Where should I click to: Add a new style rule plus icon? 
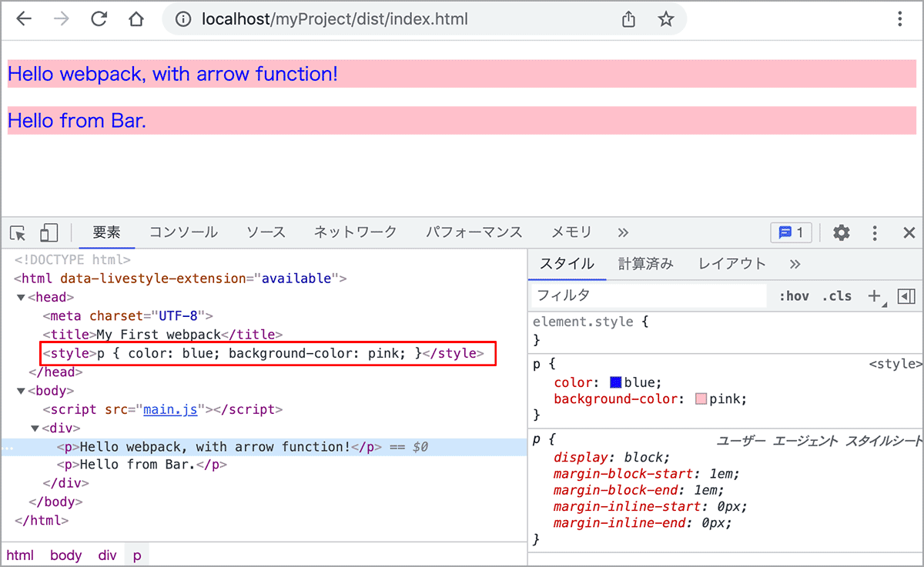point(875,296)
